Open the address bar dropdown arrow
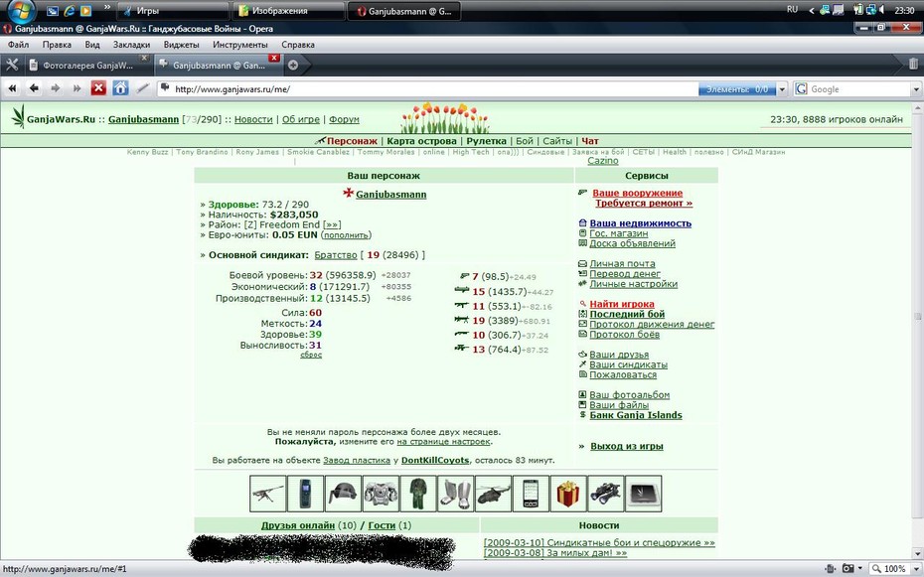 [x=782, y=89]
